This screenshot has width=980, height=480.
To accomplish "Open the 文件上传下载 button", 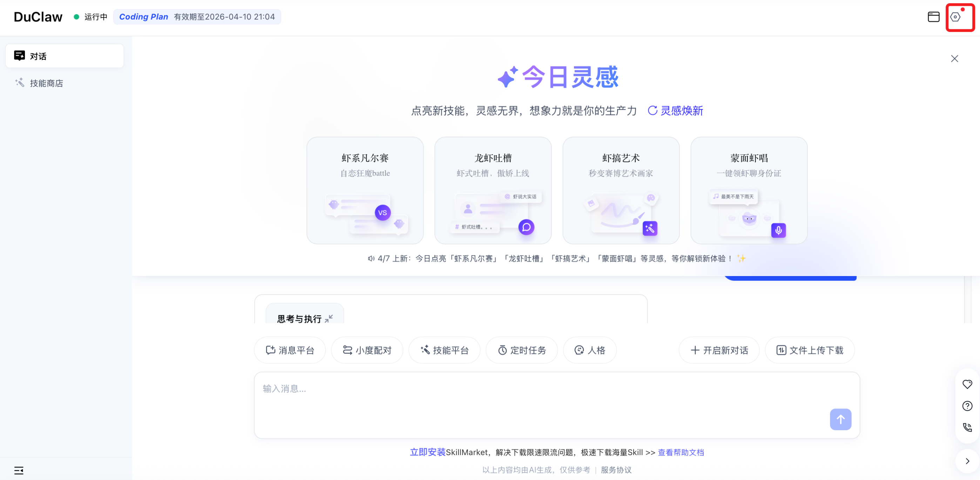I will click(x=810, y=350).
